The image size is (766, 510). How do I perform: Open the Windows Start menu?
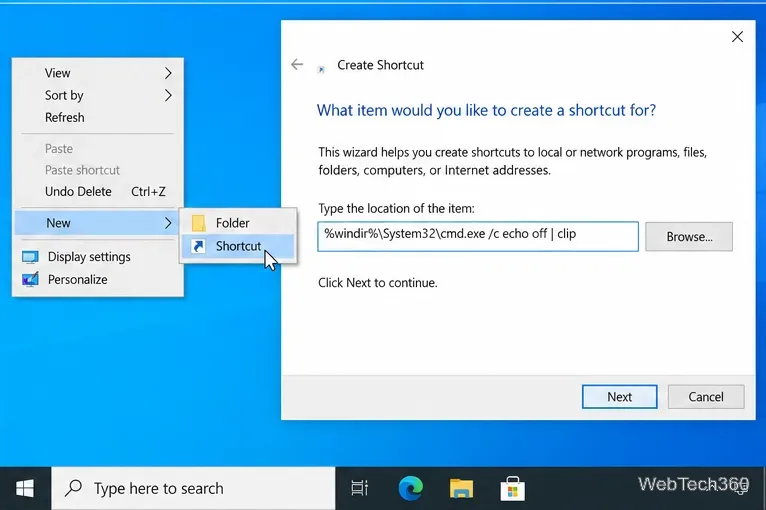pos(25,488)
